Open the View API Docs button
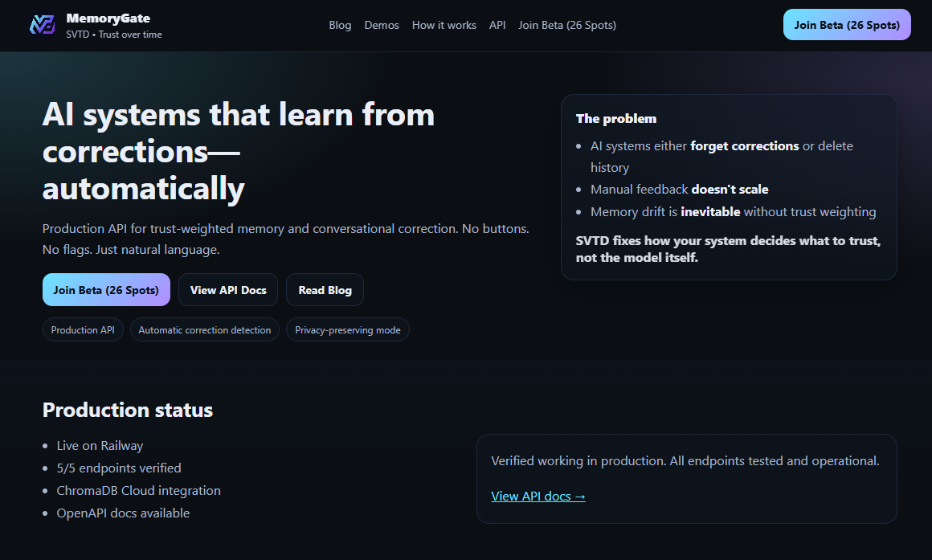The height and width of the screenshot is (560, 932). pos(228,290)
